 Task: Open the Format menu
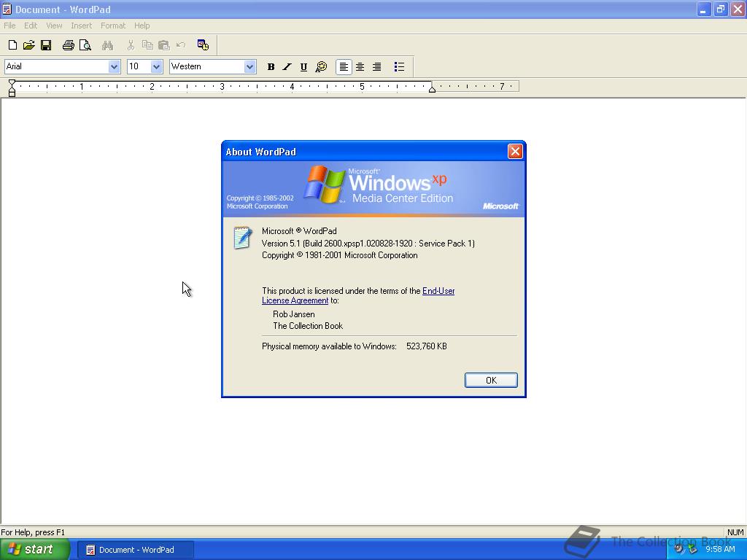pos(113,26)
